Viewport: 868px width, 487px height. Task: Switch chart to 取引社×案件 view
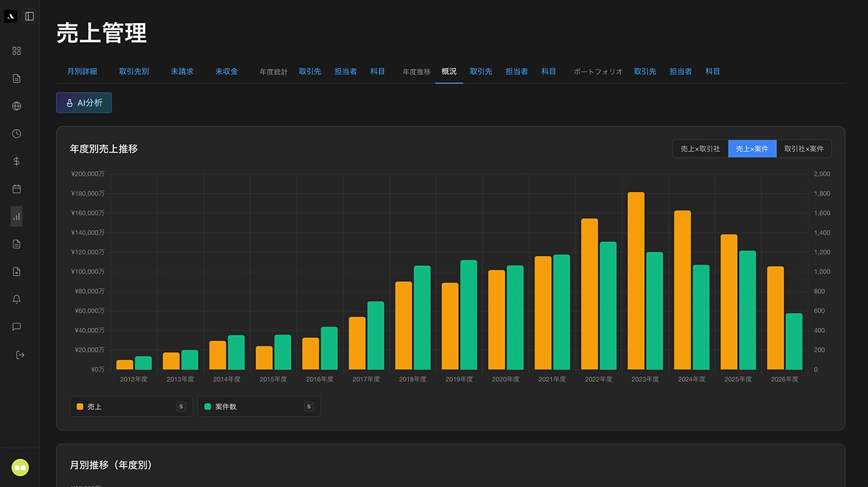[803, 149]
